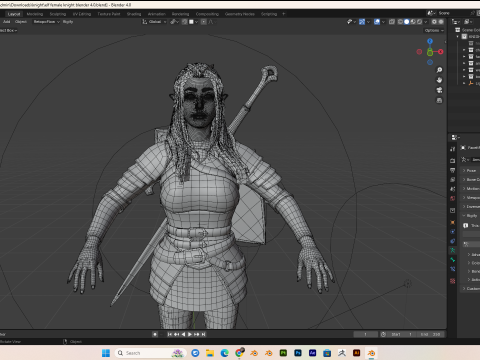Open viewport shading options dropdown
The width and height of the screenshot is (480, 360).
pos(425,22)
